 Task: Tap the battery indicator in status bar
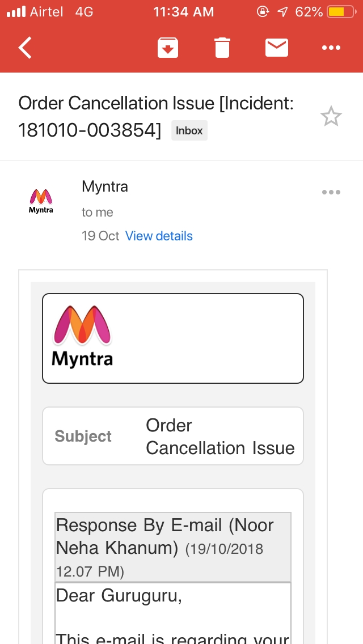pyautogui.click(x=341, y=12)
